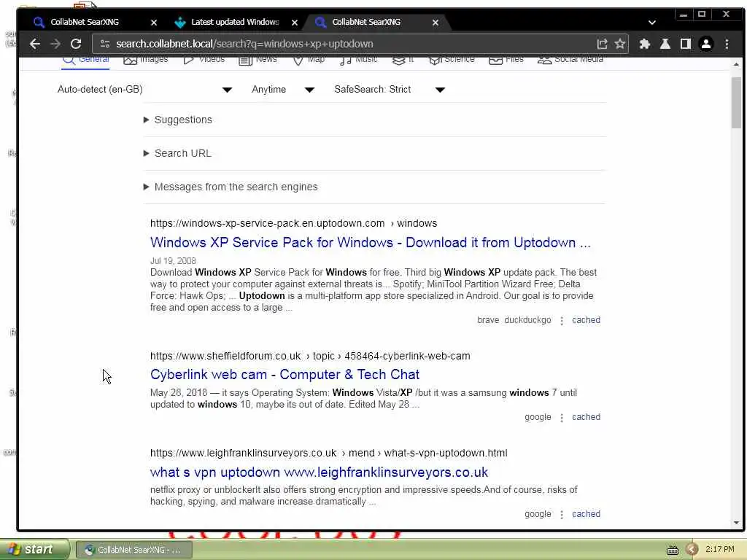Click the 2:17 PM taskbar clock
747x560 pixels.
[x=719, y=550]
